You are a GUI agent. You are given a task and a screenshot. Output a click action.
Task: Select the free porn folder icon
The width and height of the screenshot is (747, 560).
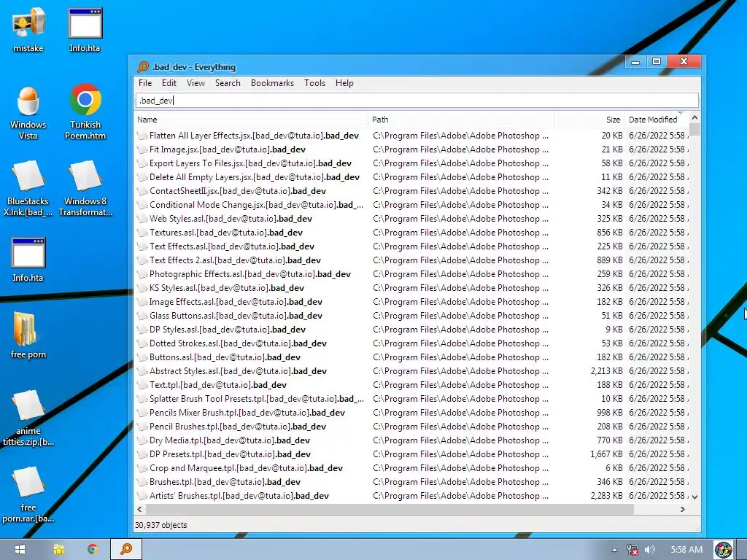tap(28, 335)
